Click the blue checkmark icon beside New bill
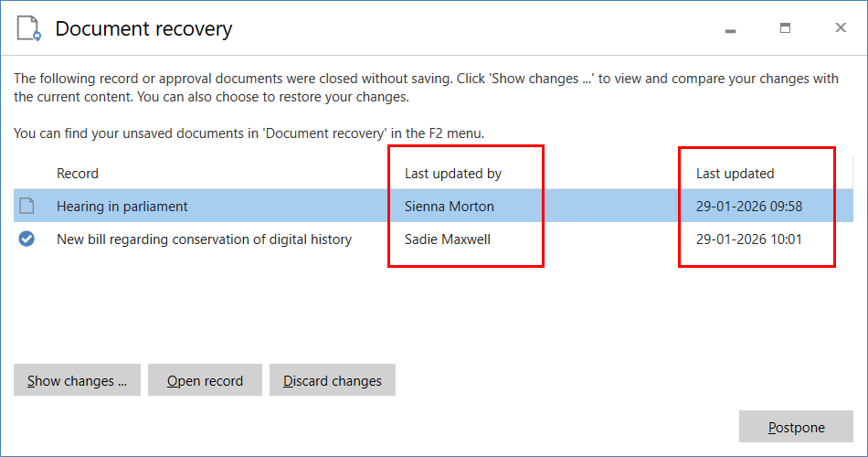This screenshot has height=457, width=868. pos(26,239)
